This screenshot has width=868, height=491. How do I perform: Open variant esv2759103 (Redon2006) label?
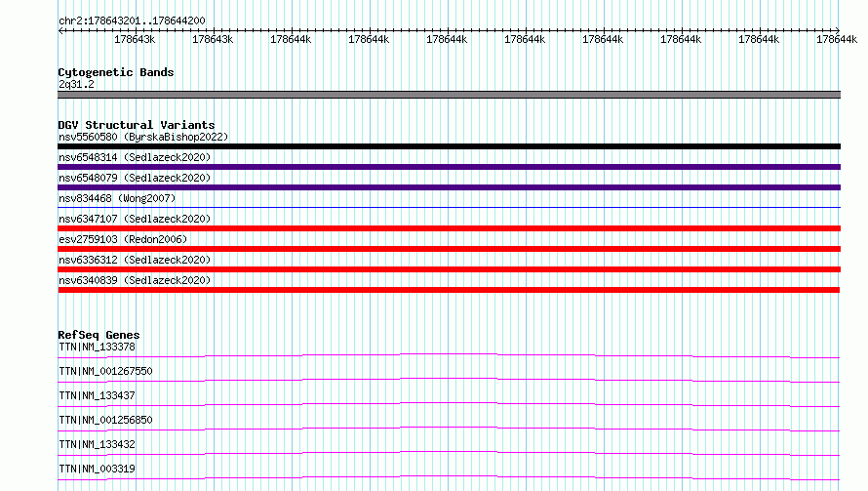click(x=123, y=239)
